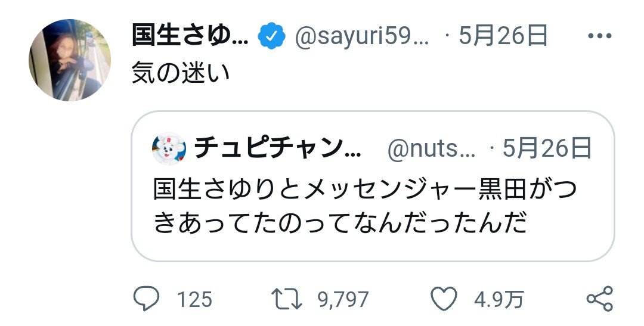The width and height of the screenshot is (644, 326).
Task: Click the quoted author name チュピチャン…
Action: (278, 149)
